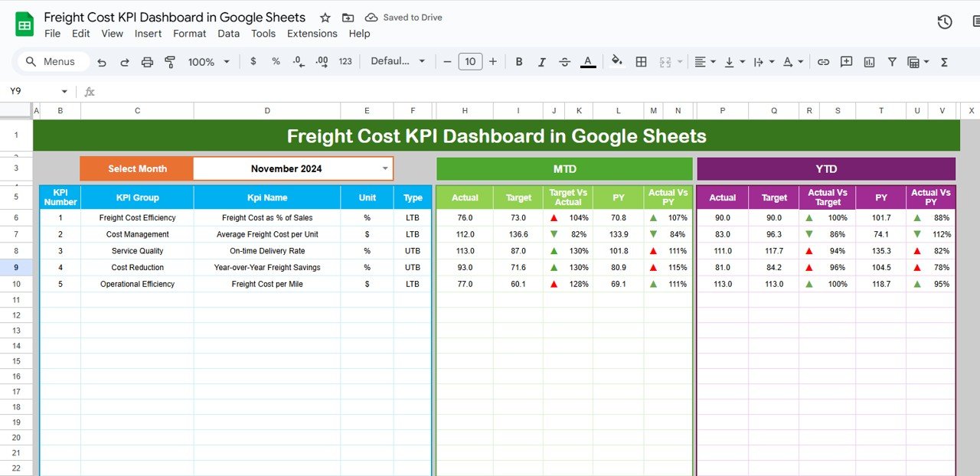Decrease decimal places

tap(298, 61)
